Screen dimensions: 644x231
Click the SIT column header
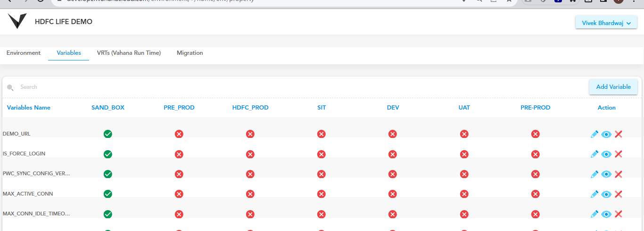pos(322,108)
